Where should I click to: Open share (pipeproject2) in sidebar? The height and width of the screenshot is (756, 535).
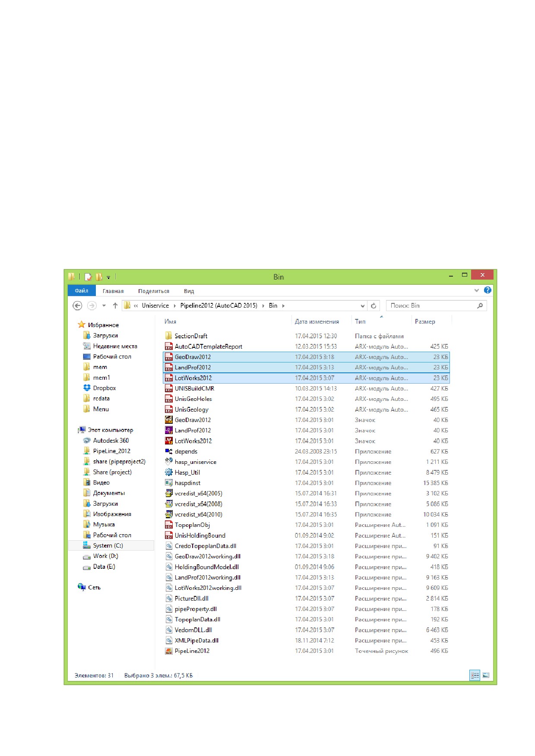[x=119, y=461]
